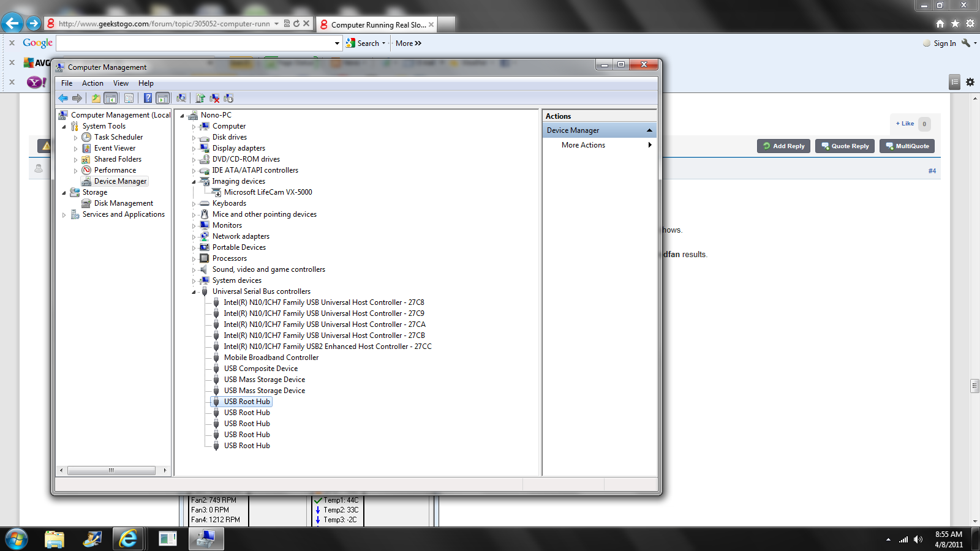Viewport: 980px width, 551px height.
Task: Collapse the Device Manager actions header
Action: pyautogui.click(x=649, y=130)
